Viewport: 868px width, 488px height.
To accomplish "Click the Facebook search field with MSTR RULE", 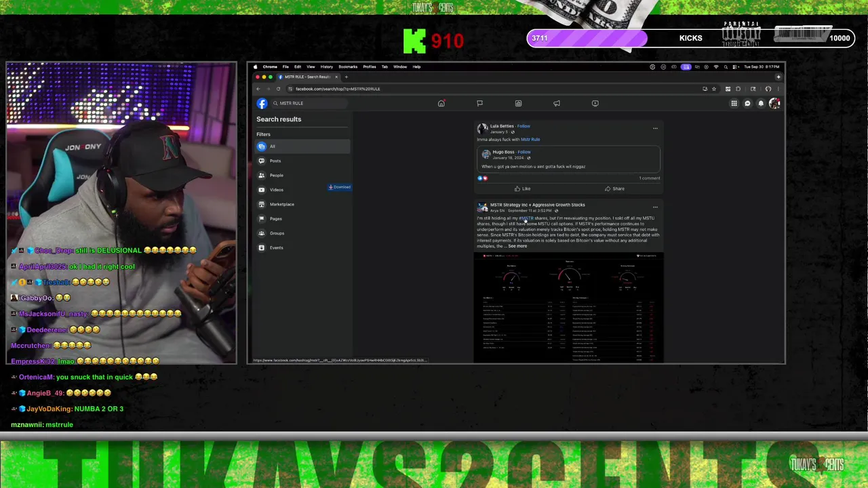I will pyautogui.click(x=309, y=103).
